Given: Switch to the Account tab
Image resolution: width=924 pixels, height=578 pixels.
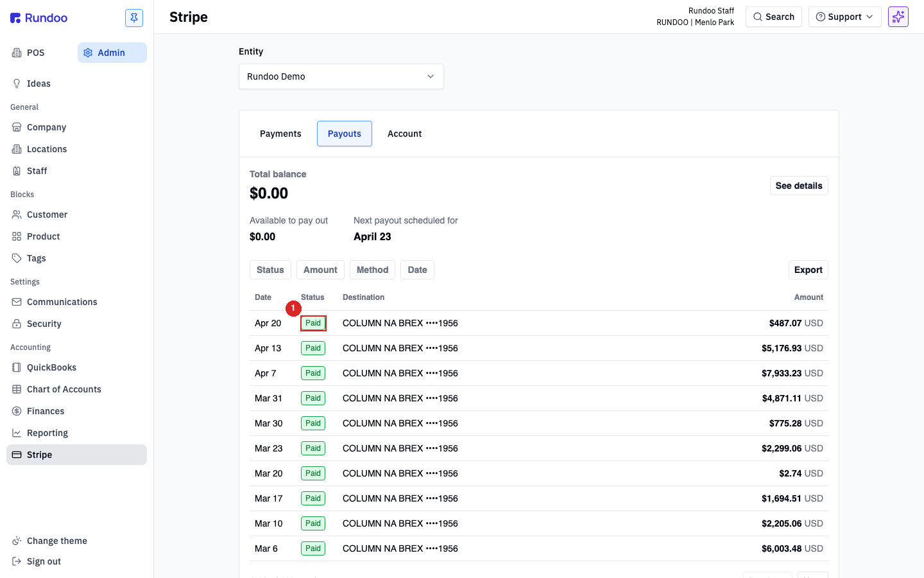Looking at the screenshot, I should [405, 134].
